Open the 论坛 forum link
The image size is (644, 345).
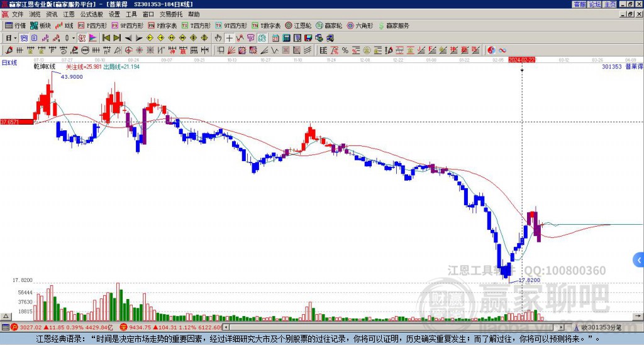[594, 4]
